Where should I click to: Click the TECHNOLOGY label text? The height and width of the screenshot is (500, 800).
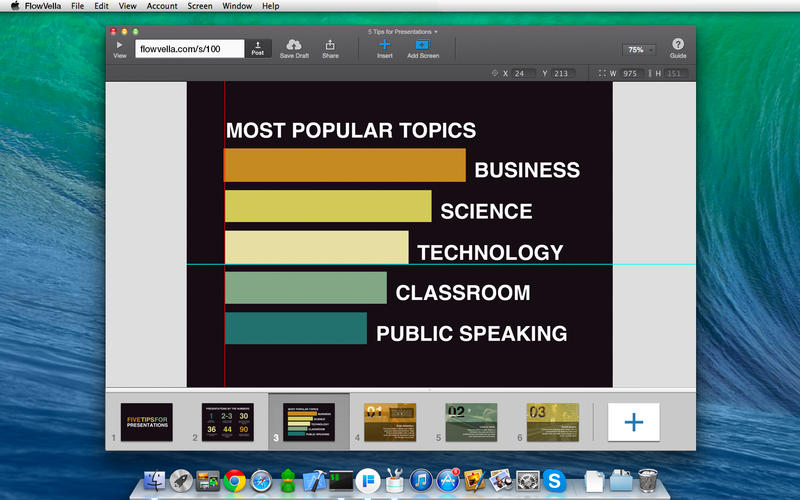pyautogui.click(x=490, y=253)
